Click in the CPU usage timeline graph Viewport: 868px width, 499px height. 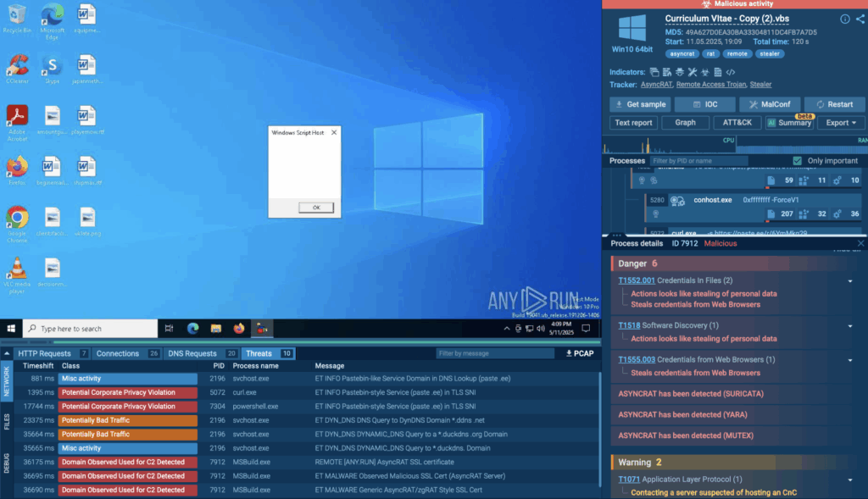point(670,145)
